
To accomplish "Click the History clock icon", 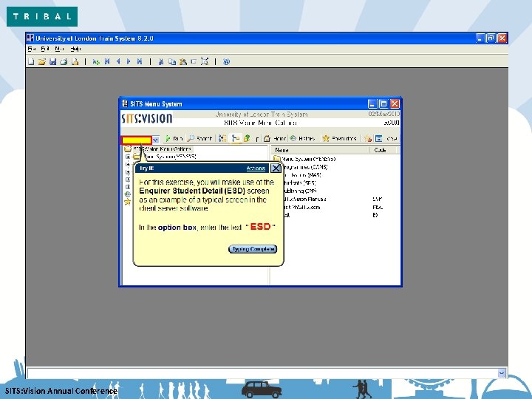I will tap(293, 138).
